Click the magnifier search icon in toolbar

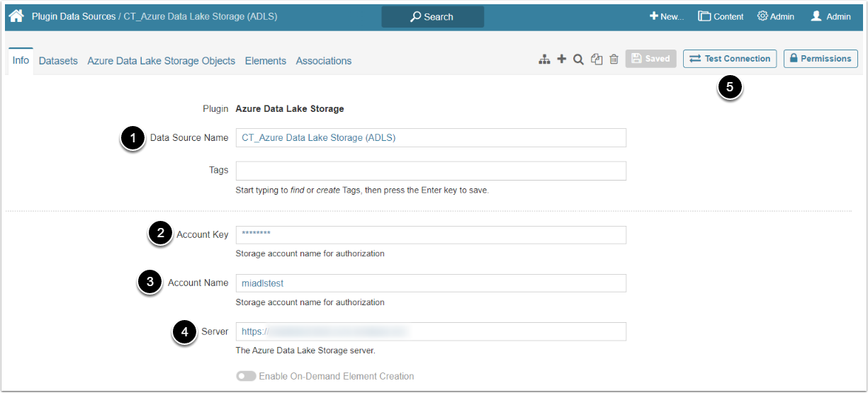pyautogui.click(x=578, y=59)
